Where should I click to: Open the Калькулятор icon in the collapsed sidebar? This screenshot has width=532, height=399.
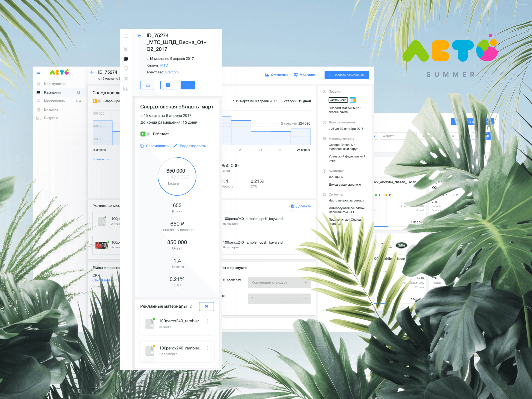126,49
